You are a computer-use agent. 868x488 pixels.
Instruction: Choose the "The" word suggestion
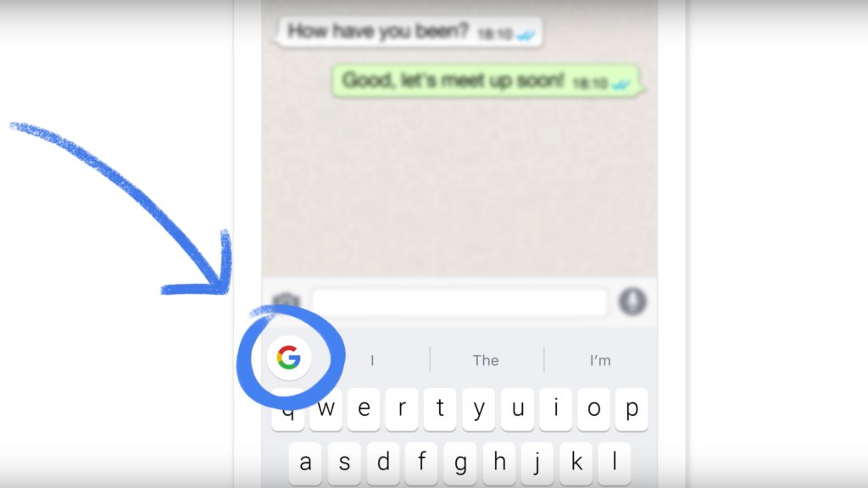click(x=486, y=360)
